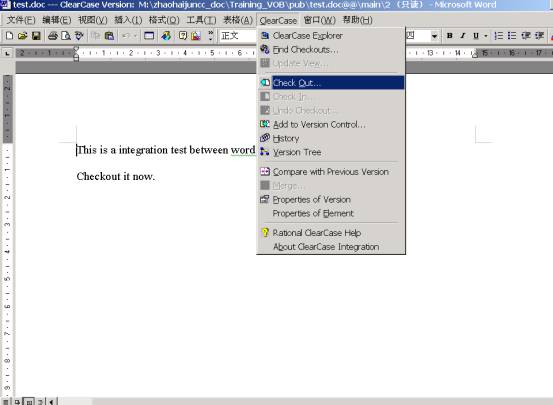Click the Open folder toolbar icon
Image resolution: width=553 pixels, height=405 pixels.
[x=22, y=36]
